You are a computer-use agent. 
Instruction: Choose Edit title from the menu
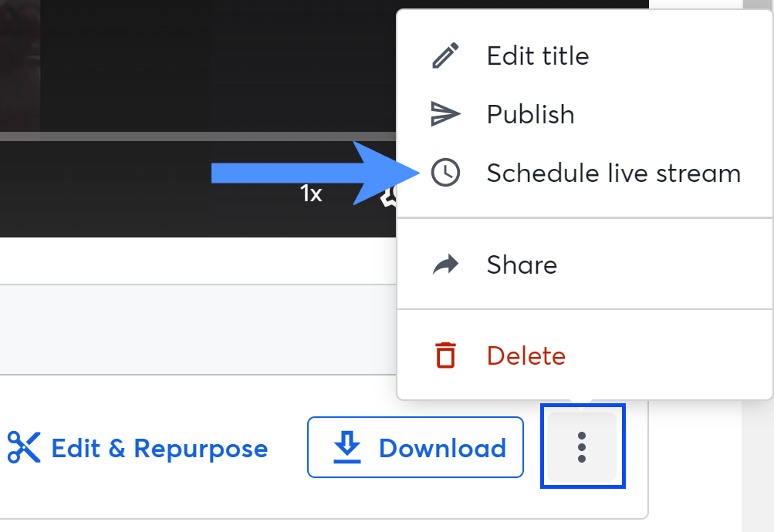[537, 56]
